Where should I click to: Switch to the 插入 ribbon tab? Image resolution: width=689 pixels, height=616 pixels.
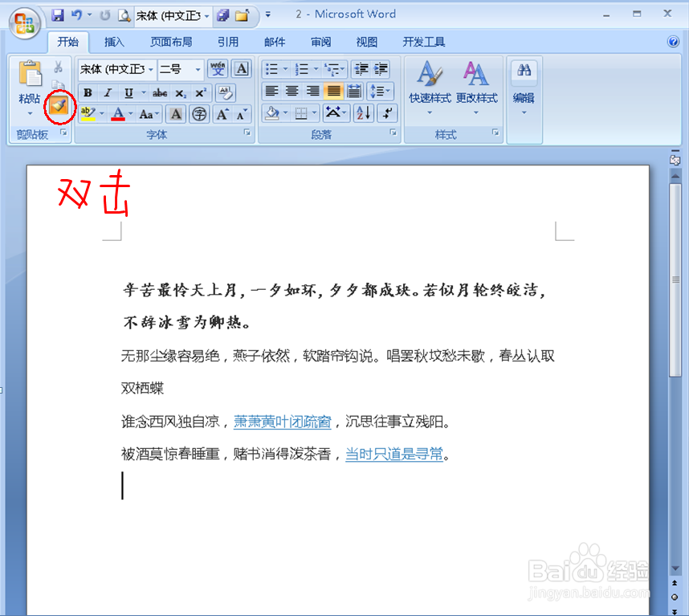pyautogui.click(x=114, y=41)
